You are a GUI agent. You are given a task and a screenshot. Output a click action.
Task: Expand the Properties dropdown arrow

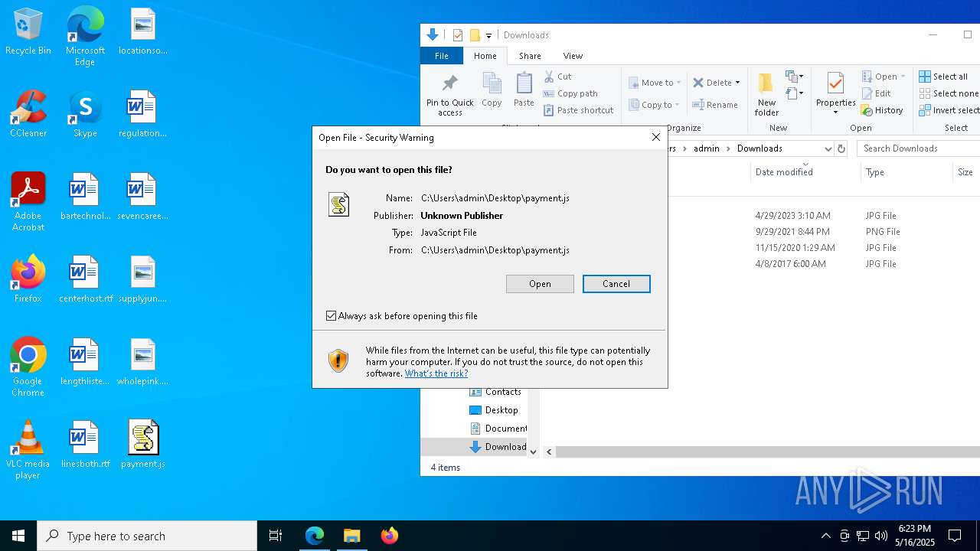point(835,112)
